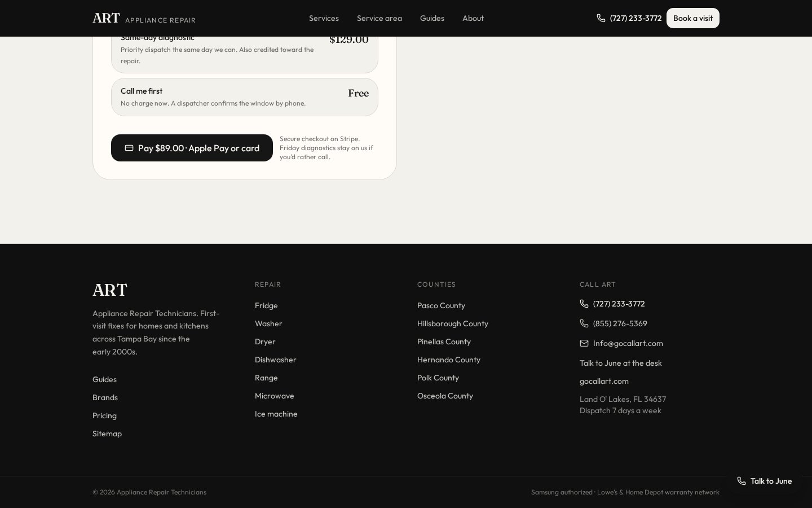The height and width of the screenshot is (508, 812).
Task: Open the footer Pricing link
Action: pyautogui.click(x=104, y=415)
